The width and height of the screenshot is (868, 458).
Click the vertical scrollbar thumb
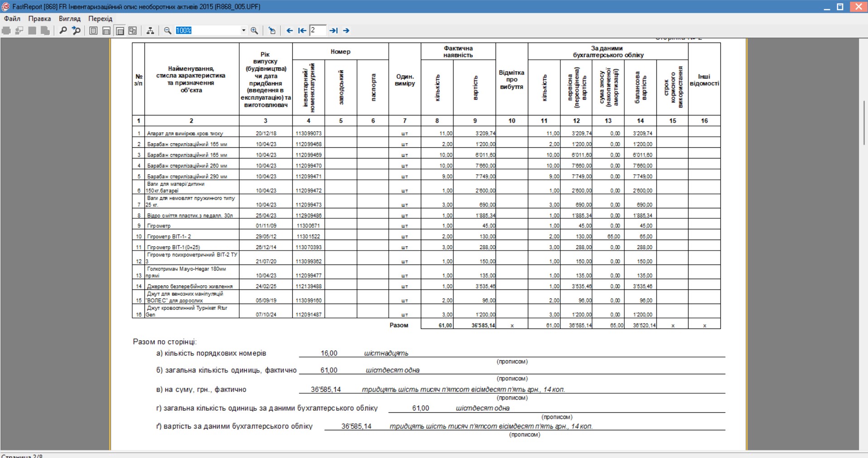click(x=864, y=122)
